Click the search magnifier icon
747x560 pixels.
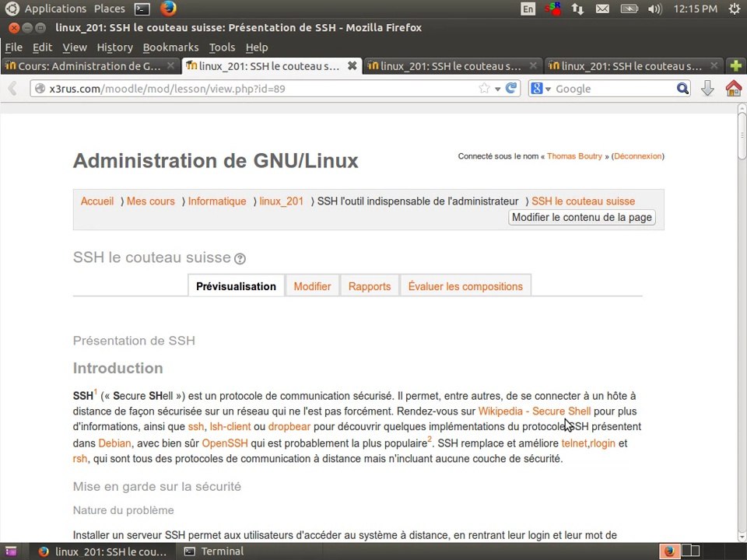pos(682,89)
